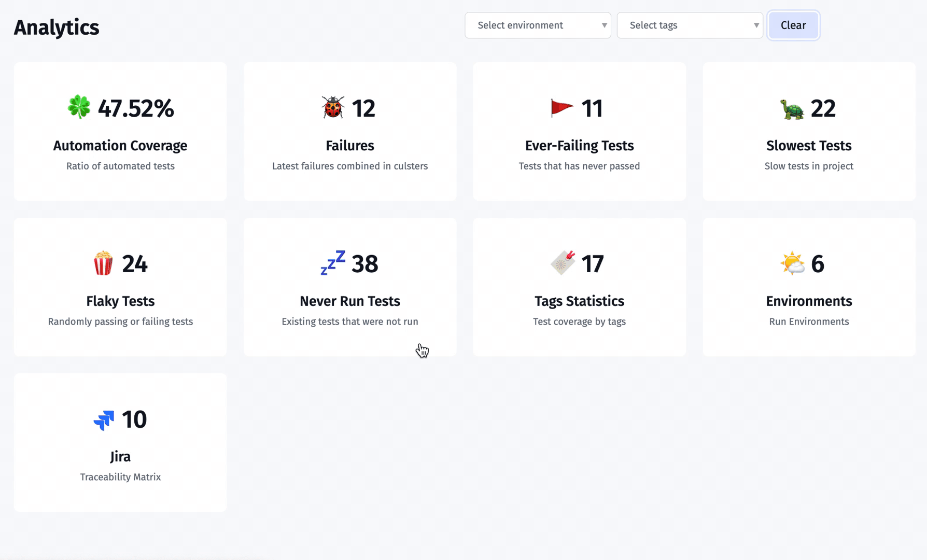
Task: Click the Environments count 6
Action: [818, 264]
